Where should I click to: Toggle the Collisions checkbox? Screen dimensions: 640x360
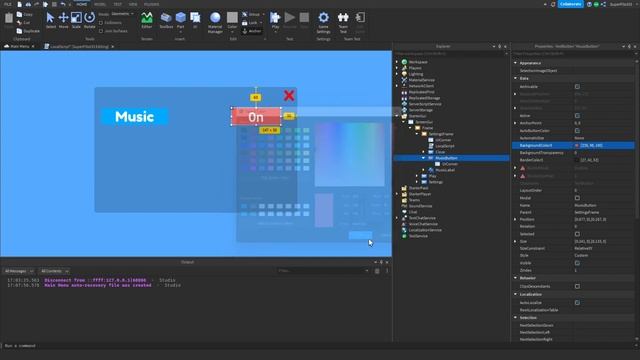[101, 23]
